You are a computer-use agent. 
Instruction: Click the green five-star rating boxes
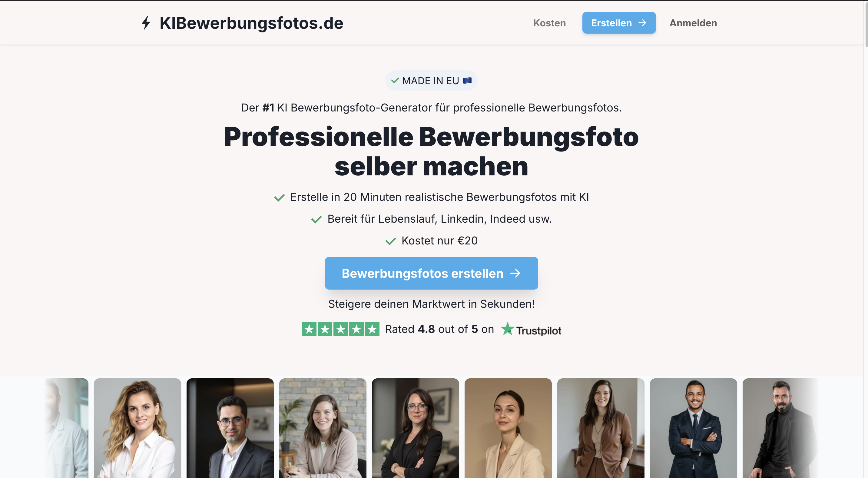pos(340,329)
